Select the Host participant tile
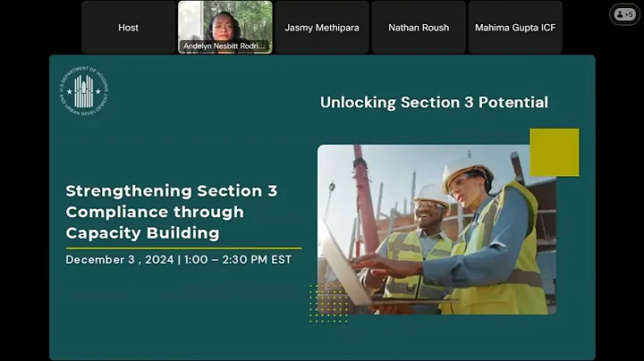Screen dimensions: 644x361 (x=129, y=27)
